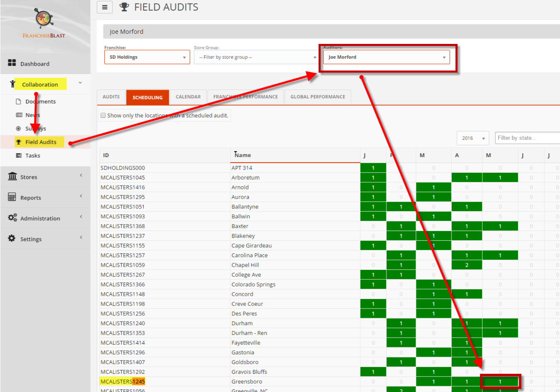Click May cell for Baxter row

[500, 226]
